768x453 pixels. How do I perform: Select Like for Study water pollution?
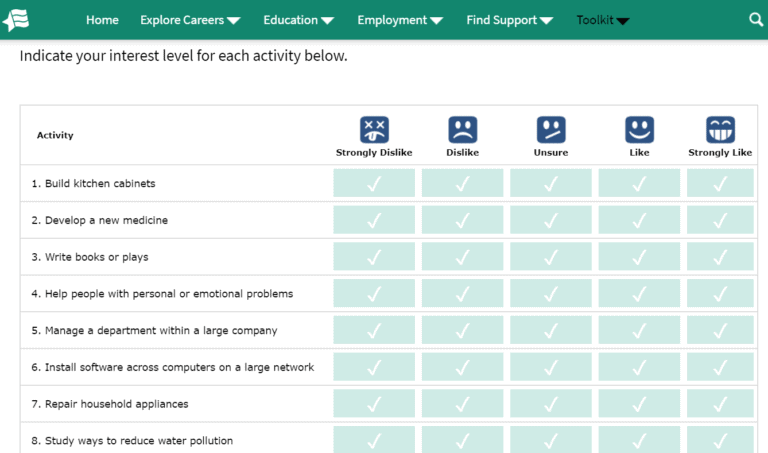click(x=639, y=440)
